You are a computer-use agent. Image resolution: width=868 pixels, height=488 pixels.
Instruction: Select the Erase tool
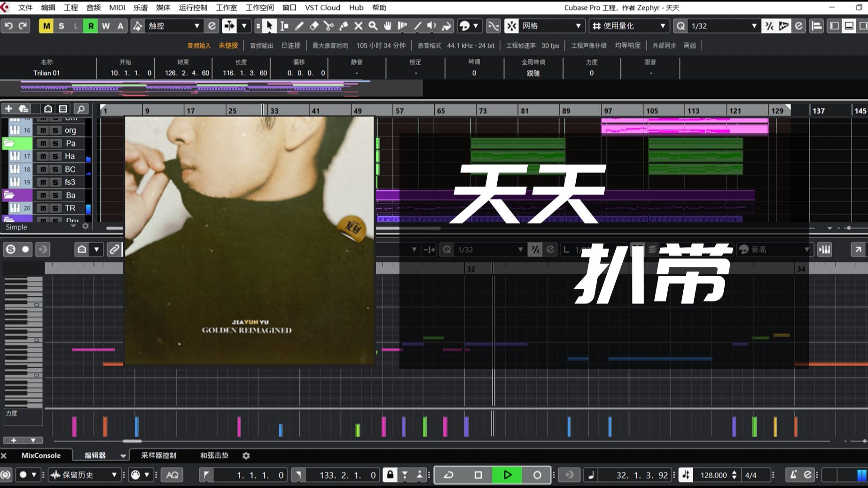coord(314,26)
